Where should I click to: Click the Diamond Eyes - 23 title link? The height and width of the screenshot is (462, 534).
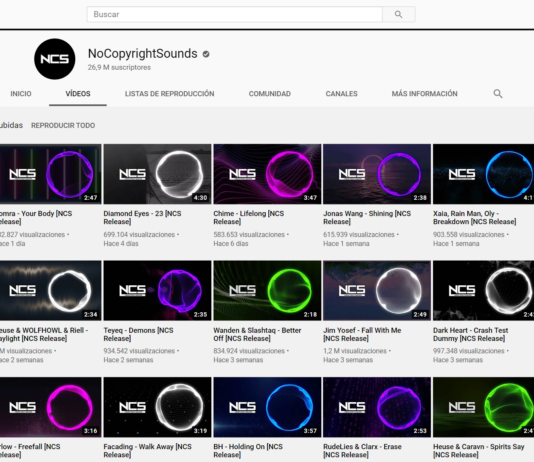(142, 218)
